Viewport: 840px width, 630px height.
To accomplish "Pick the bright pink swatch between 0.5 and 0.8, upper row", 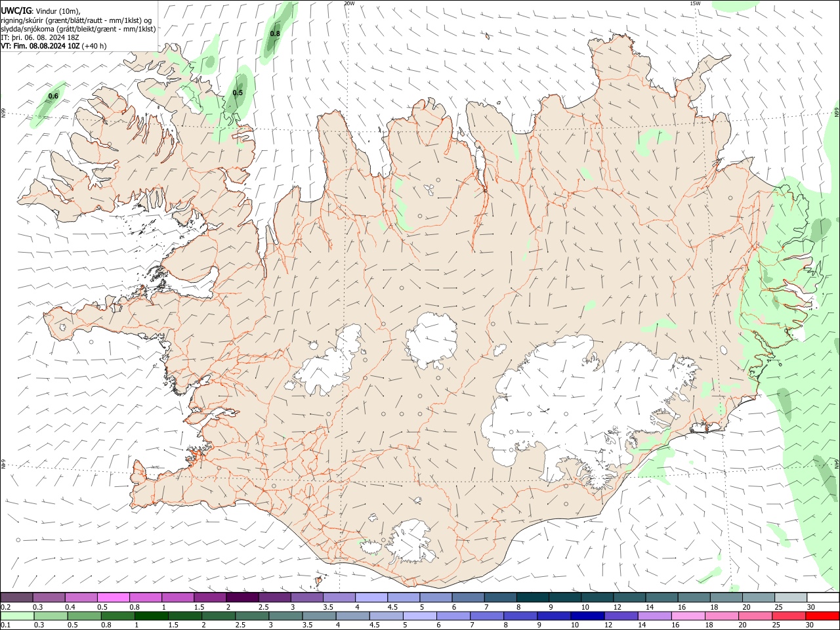I will click(113, 598).
